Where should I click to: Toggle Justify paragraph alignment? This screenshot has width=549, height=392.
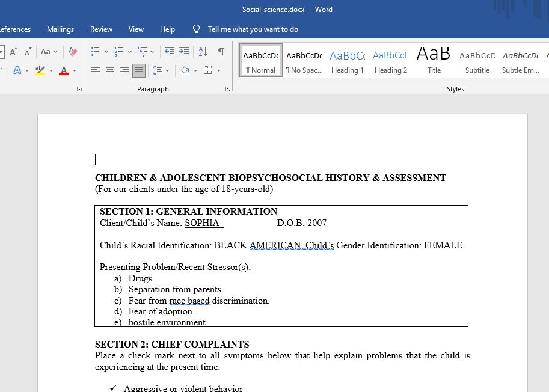tap(139, 70)
